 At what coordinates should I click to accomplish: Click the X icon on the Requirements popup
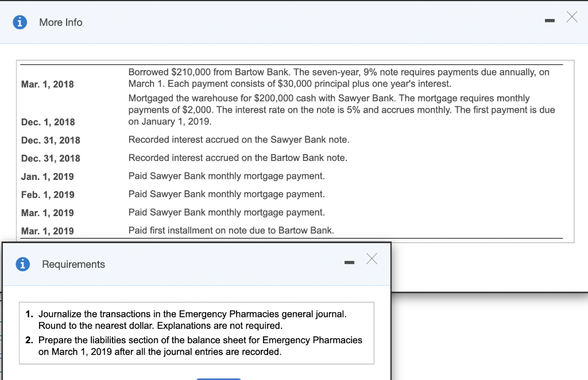coord(372,259)
